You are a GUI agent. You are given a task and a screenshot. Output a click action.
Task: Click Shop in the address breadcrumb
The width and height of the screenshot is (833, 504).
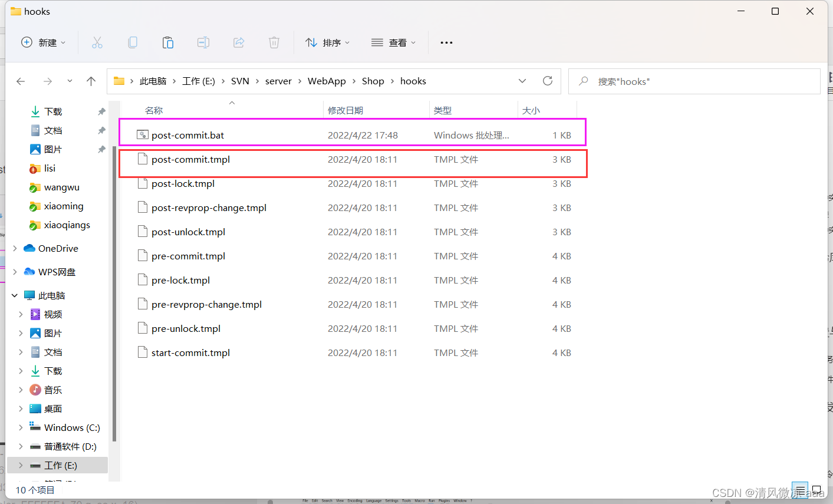(x=373, y=81)
